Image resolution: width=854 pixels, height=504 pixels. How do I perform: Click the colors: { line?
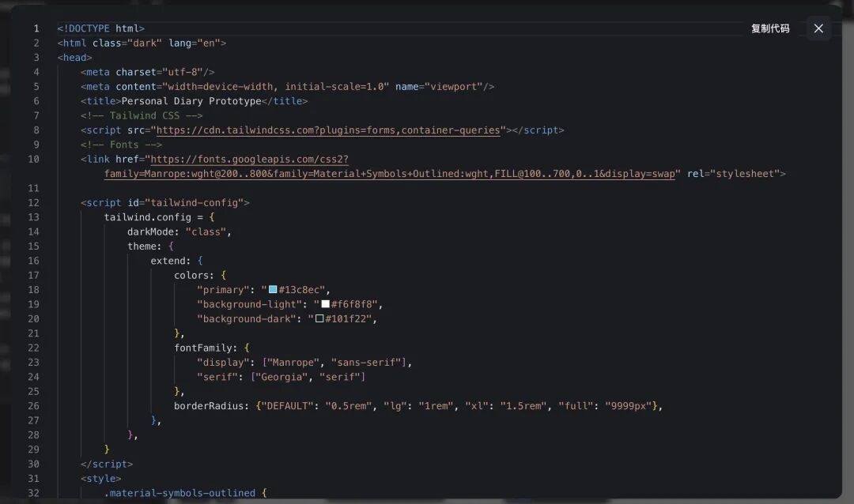[200, 275]
